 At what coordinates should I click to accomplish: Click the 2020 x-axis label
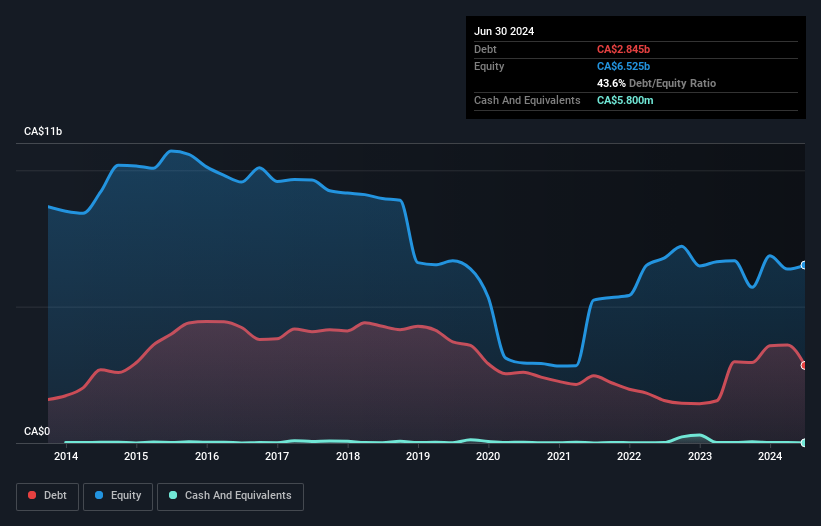488,456
